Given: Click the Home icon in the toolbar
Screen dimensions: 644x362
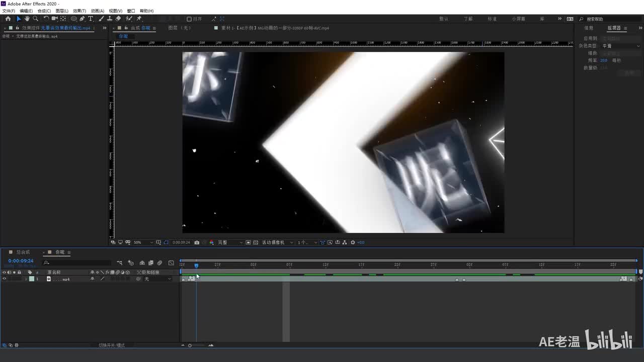Looking at the screenshot, I should pos(8,19).
